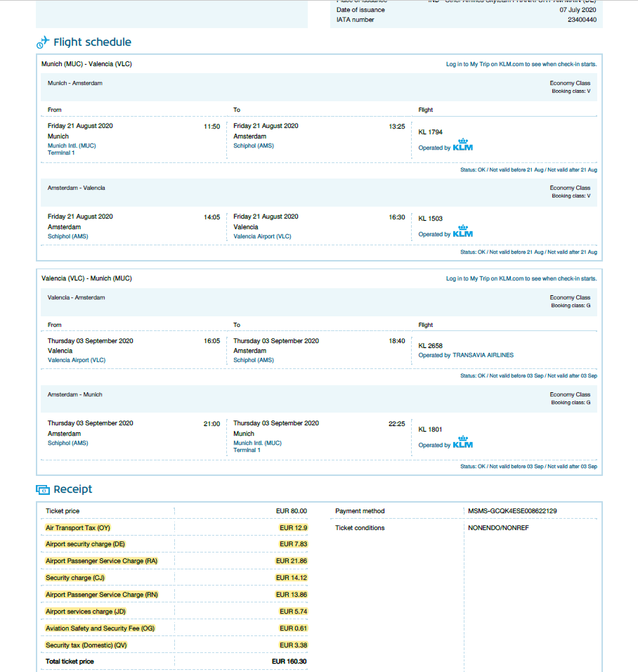Click the 18:40 arrival time
Screen dimensions: 638x672
pyautogui.click(x=397, y=341)
